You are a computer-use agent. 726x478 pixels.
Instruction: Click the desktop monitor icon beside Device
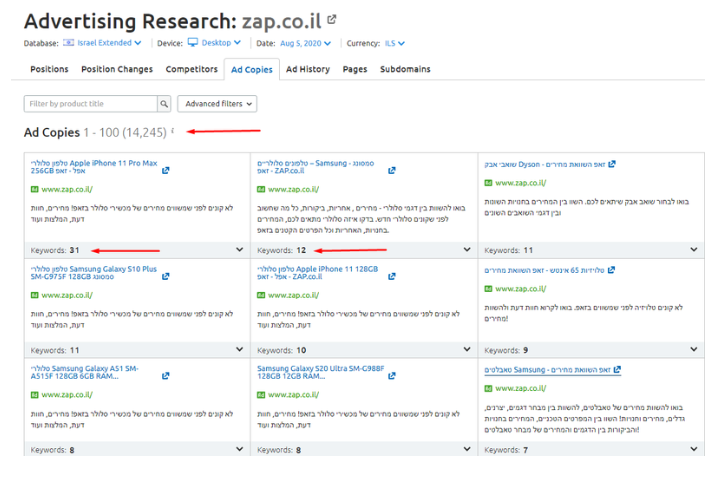(x=193, y=43)
